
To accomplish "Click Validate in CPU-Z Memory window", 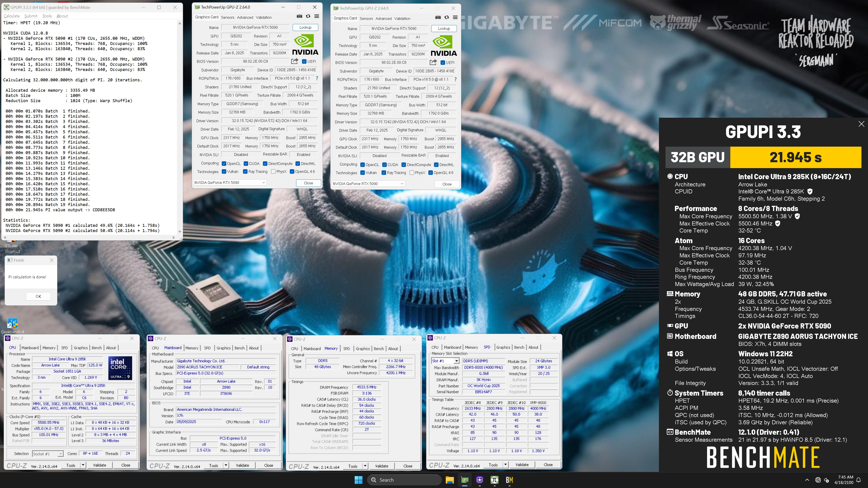I will tap(381, 466).
